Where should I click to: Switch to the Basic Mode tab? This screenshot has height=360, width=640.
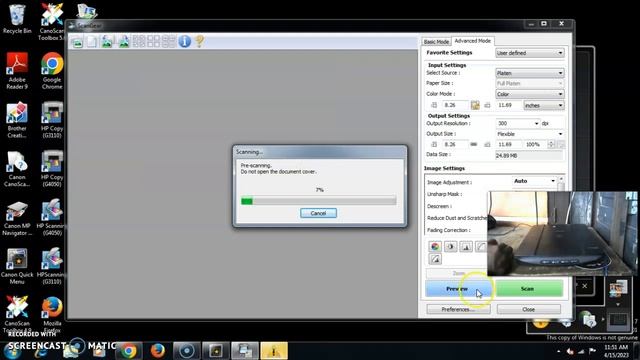click(x=436, y=42)
